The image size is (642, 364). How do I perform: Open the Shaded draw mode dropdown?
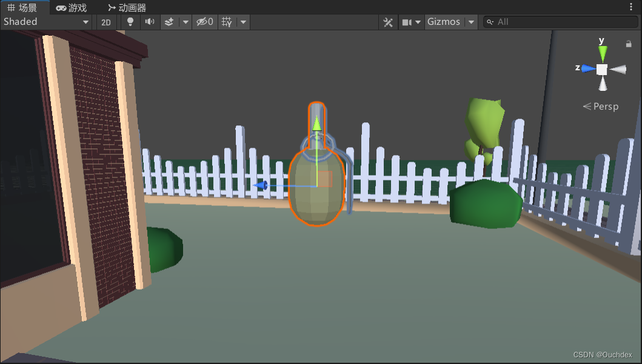click(47, 22)
